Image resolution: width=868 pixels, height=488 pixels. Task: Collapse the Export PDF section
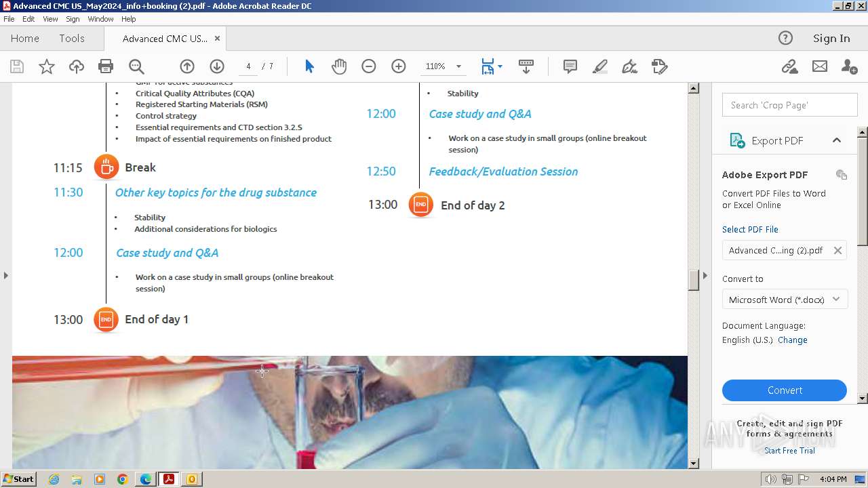click(836, 140)
